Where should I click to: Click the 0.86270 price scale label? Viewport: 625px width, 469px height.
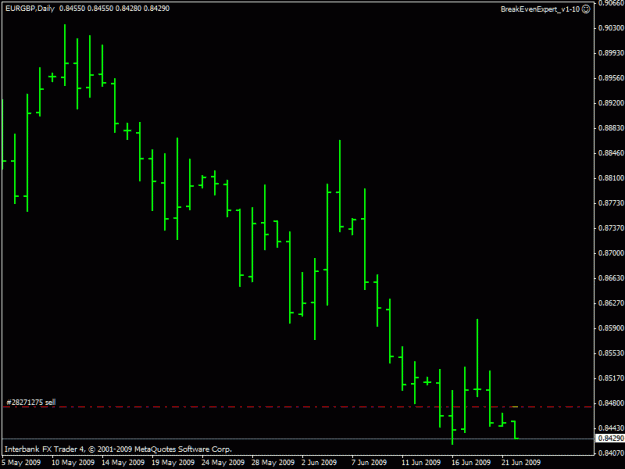(x=611, y=303)
